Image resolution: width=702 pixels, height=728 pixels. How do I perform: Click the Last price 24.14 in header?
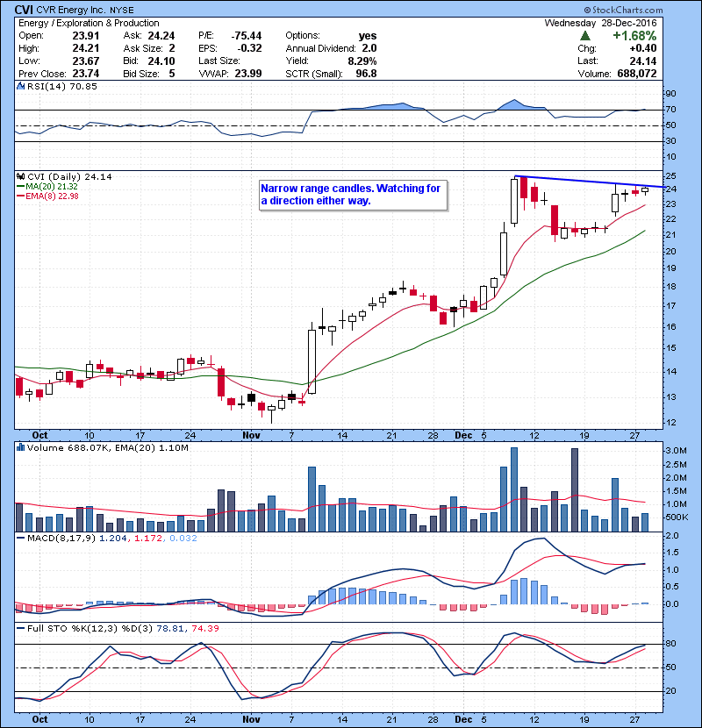coord(643,61)
